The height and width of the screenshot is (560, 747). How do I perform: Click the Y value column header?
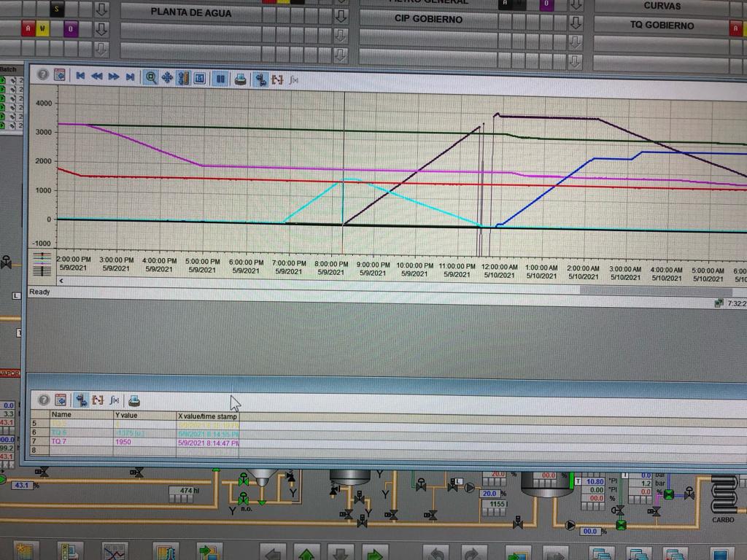pyautogui.click(x=145, y=415)
